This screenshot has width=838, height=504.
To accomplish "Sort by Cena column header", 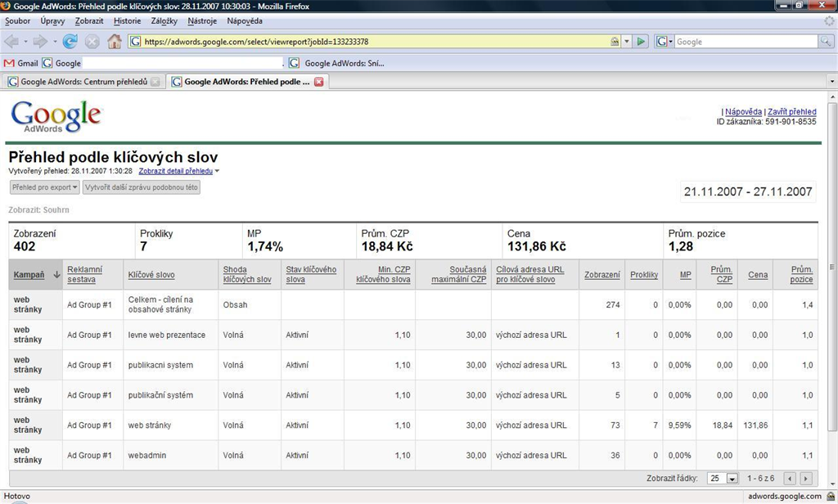I will click(x=758, y=275).
